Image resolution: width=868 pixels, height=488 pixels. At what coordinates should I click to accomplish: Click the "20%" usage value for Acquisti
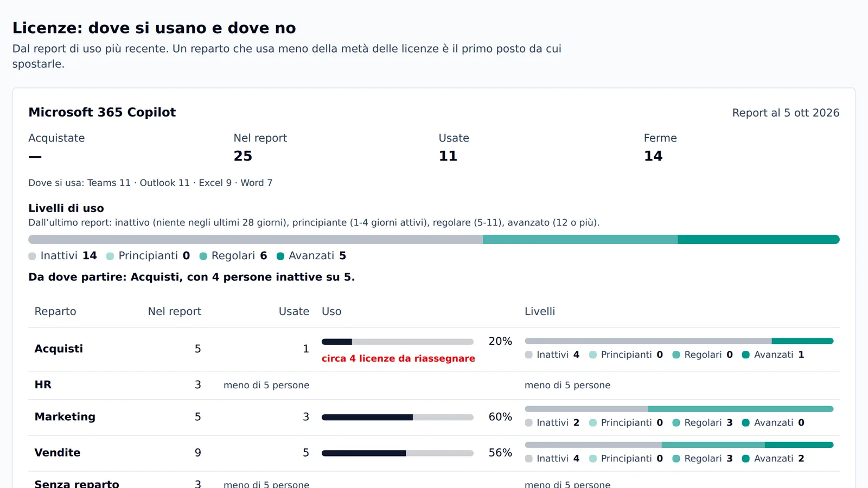click(500, 341)
